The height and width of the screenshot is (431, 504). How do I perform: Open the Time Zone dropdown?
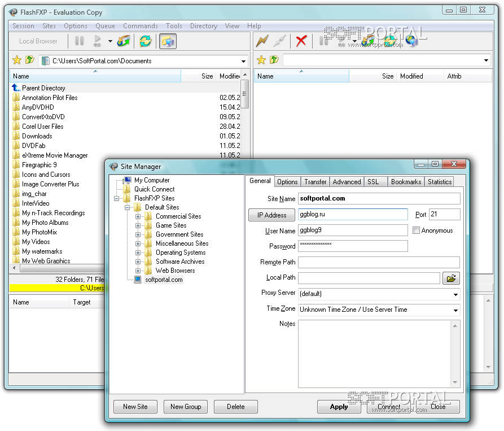coord(455,310)
